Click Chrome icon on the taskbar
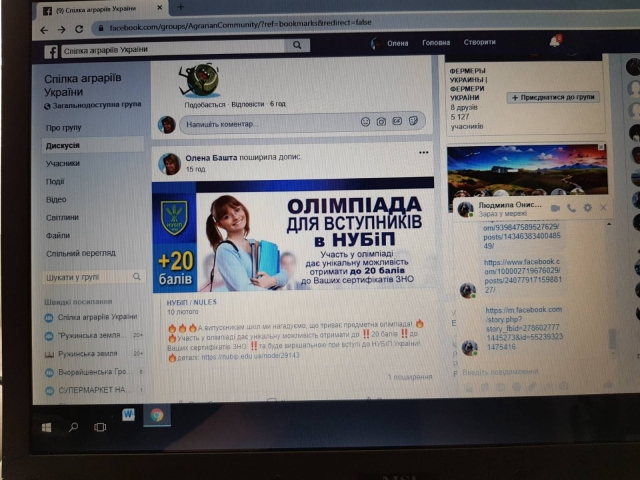Viewport: 640px width, 480px height. pyautogui.click(x=157, y=415)
